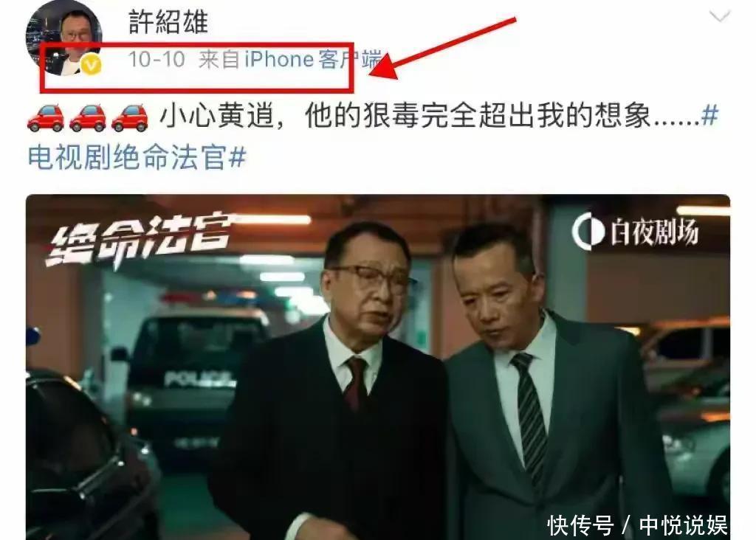
Task: Click the 10-10 post date
Action: (157, 59)
